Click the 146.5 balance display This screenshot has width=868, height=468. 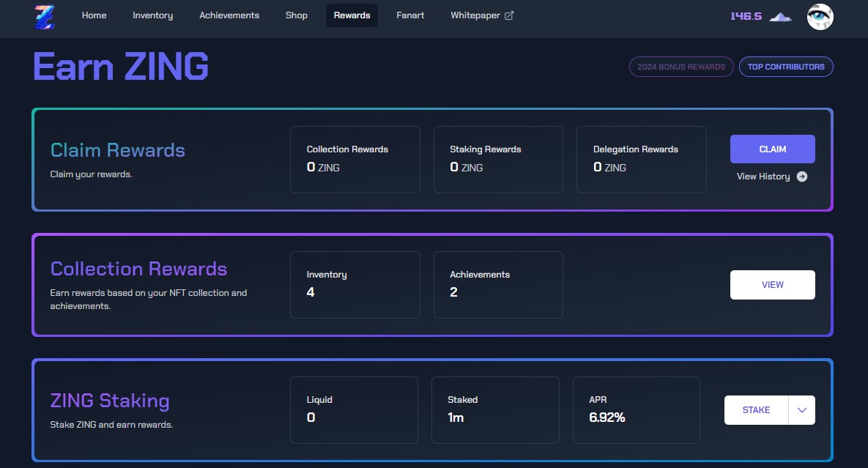[x=746, y=16]
